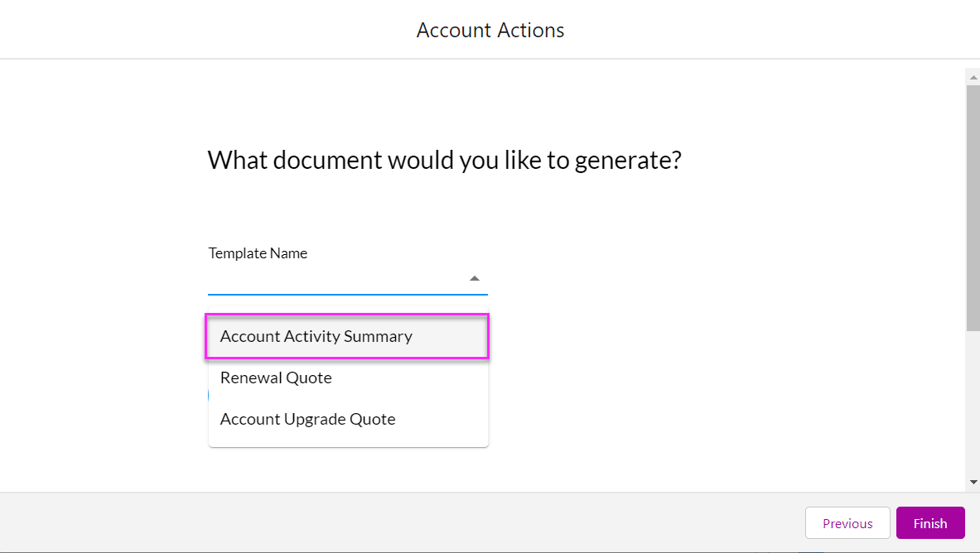Click the Template Name label
Image resolution: width=980 pixels, height=553 pixels.
coord(258,253)
